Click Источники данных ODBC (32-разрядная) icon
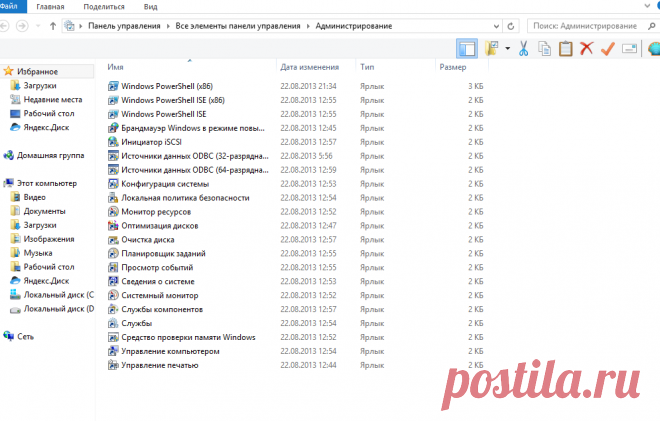This screenshot has height=421, width=660. click(113, 156)
